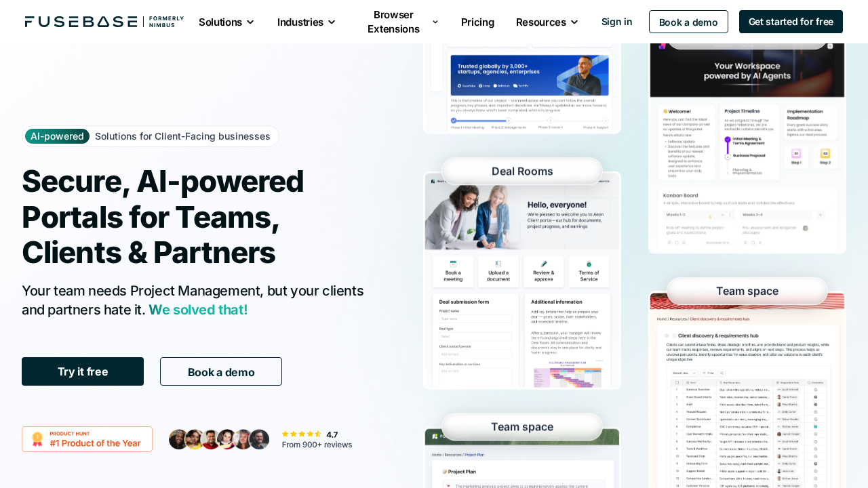Click the Terms of Service icon tile
This screenshot has width=868, height=488.
(589, 271)
